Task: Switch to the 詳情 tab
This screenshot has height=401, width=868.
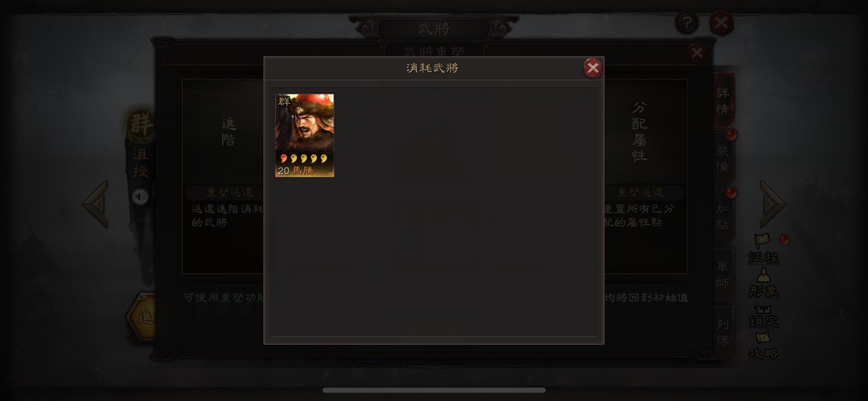Action: pos(724,101)
